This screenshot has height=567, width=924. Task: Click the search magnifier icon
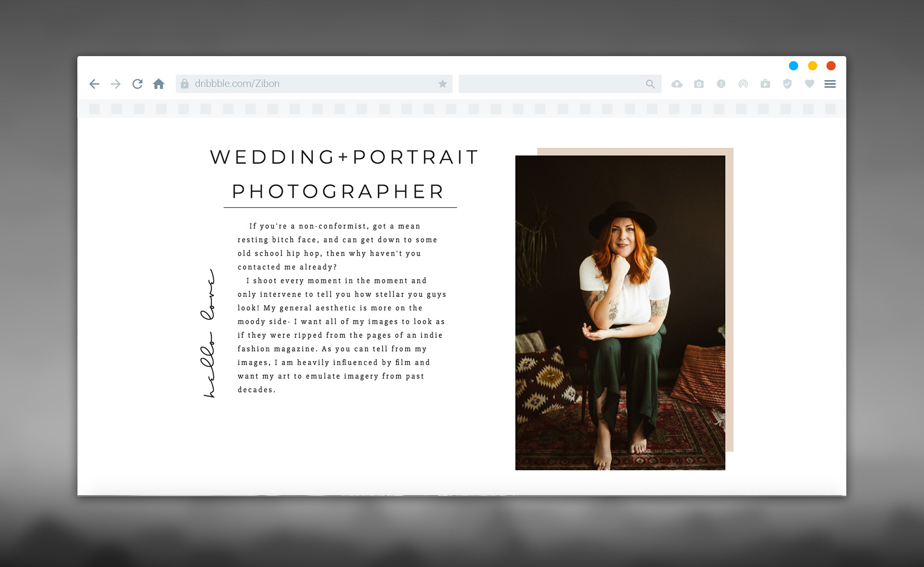(x=650, y=84)
